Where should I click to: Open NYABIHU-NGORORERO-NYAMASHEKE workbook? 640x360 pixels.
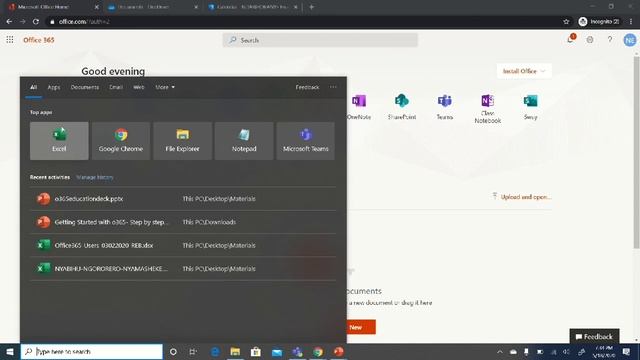pyautogui.click(x=183, y=269)
